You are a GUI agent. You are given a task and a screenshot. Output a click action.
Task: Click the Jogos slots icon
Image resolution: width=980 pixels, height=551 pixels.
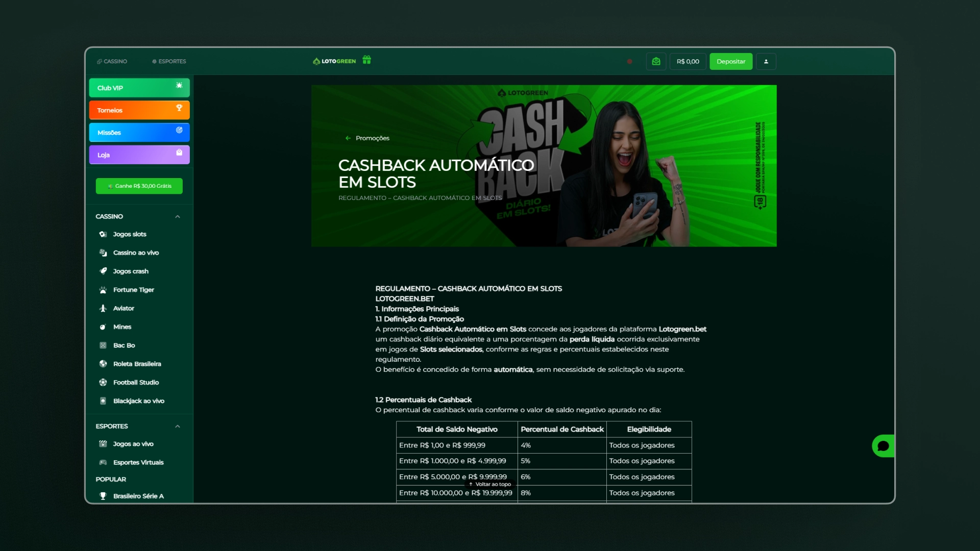coord(103,234)
